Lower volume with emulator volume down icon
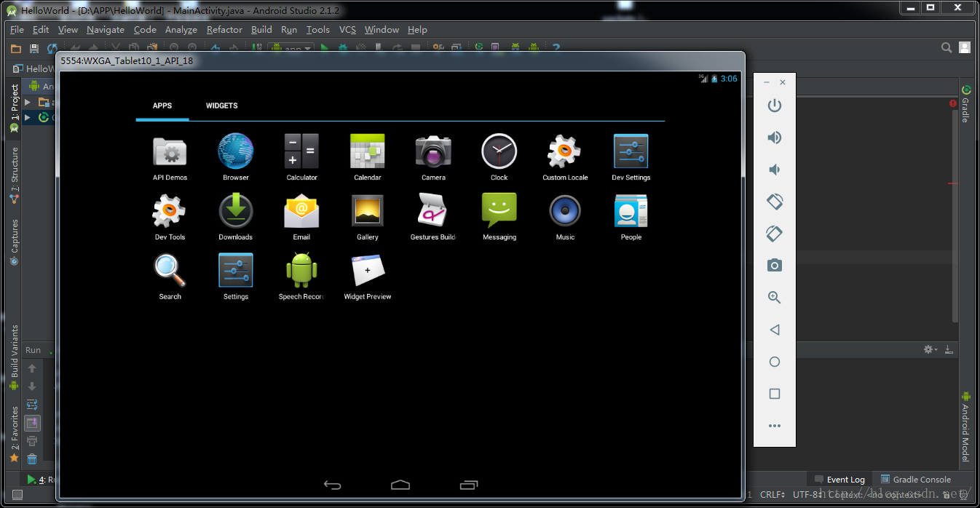 (x=775, y=170)
